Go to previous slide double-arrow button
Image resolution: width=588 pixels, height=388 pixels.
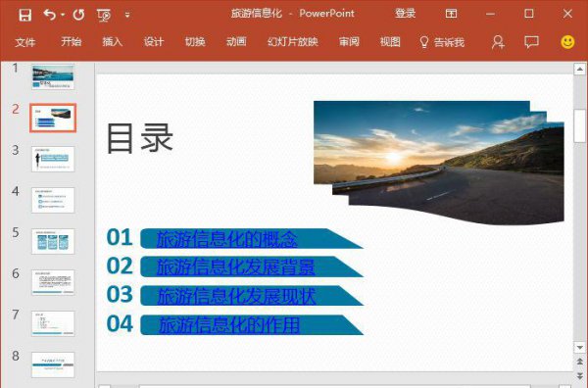[x=579, y=362]
